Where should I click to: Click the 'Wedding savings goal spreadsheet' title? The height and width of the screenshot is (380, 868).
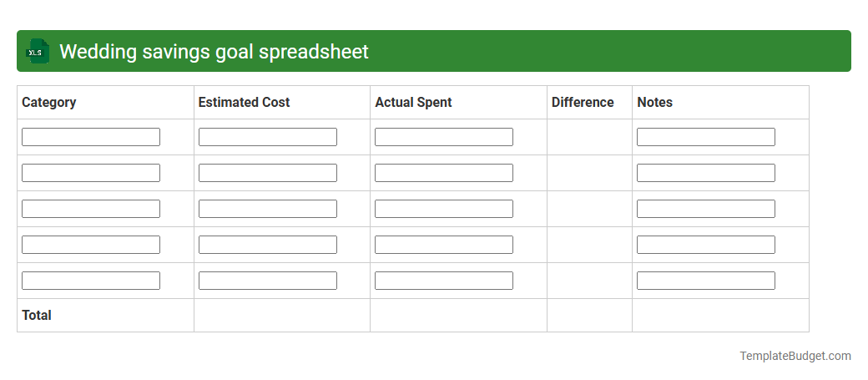click(x=214, y=52)
